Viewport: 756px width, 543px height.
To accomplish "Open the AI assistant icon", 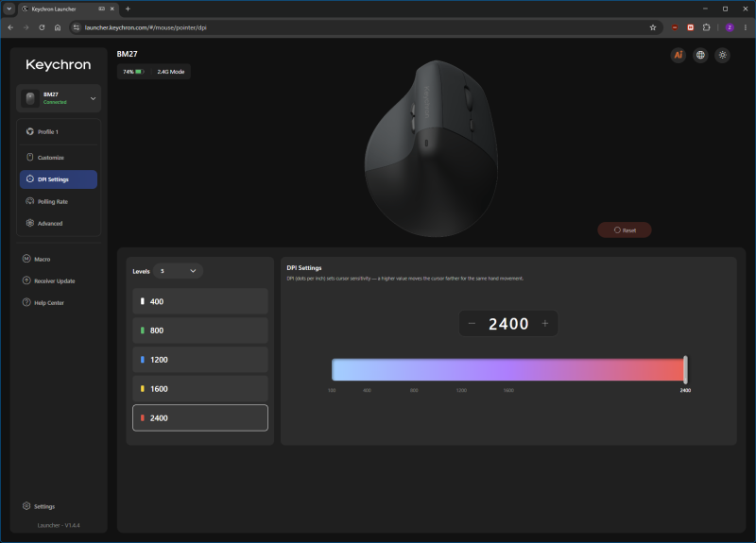I will point(679,55).
